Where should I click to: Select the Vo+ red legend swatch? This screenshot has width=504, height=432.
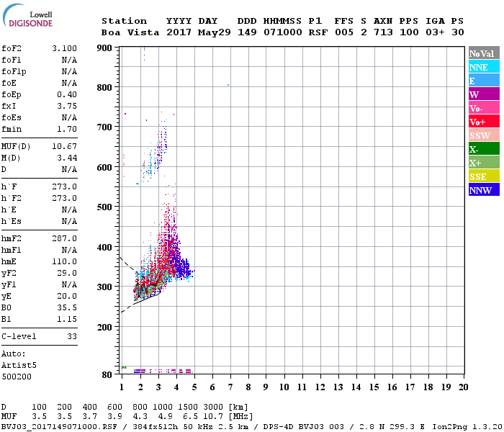click(x=484, y=122)
